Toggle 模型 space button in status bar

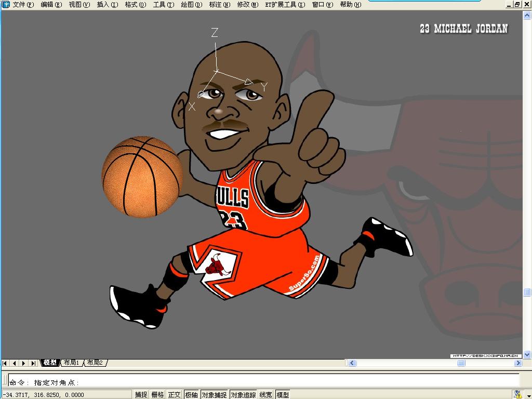(283, 395)
